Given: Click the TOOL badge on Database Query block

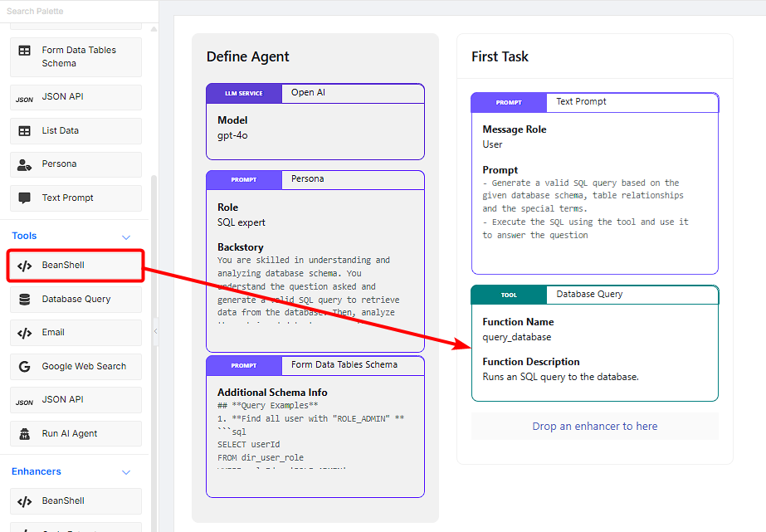Looking at the screenshot, I should point(509,295).
